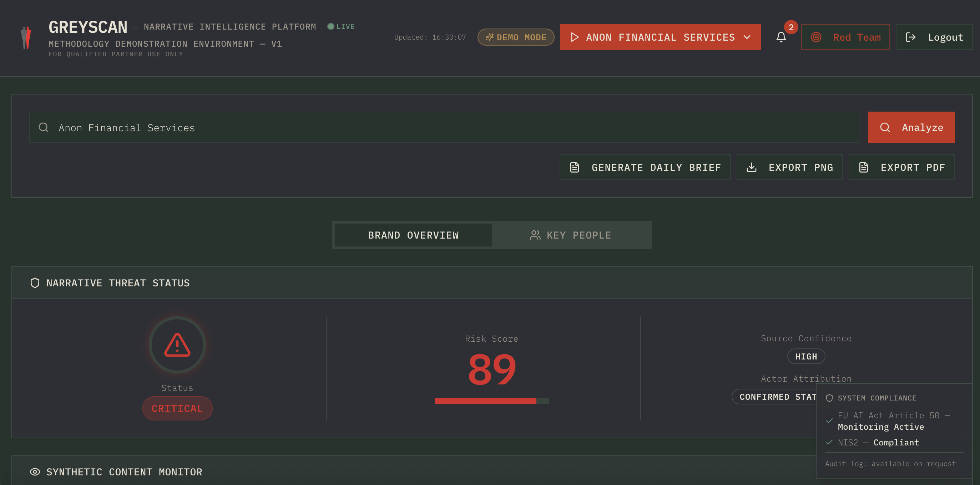Click the CRITICAL status pill

click(177, 408)
